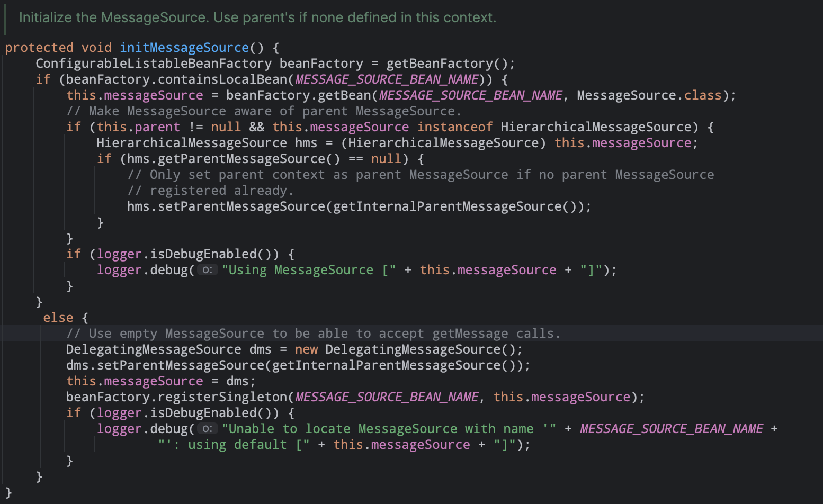Click the parameter hint before "Unable to locate"
Image resolution: width=823 pixels, height=504 pixels.
(208, 429)
